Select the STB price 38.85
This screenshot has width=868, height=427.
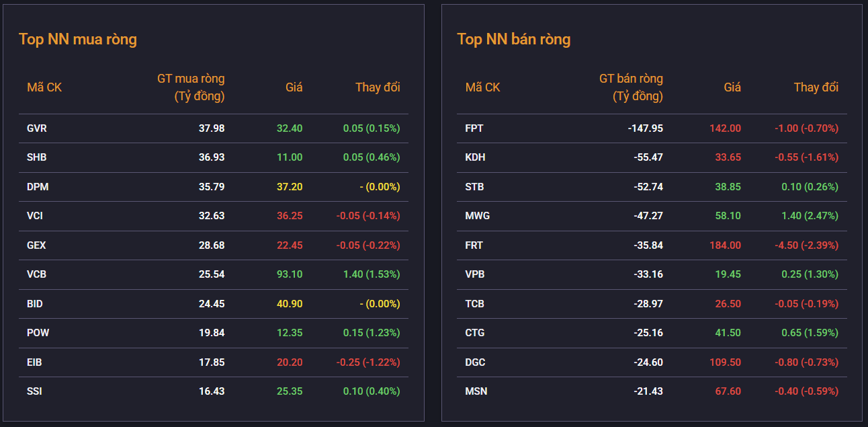tap(728, 187)
